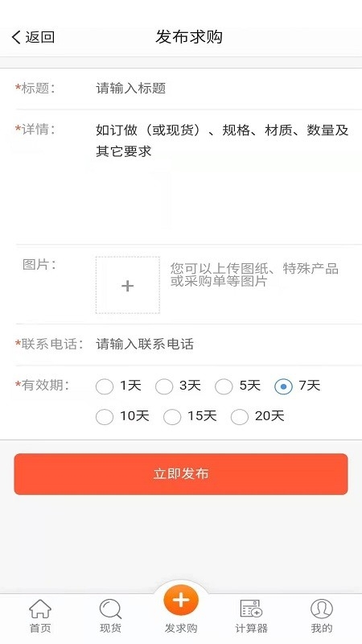
Task: Focus the 请输入标题 title field
Action: 226,89
